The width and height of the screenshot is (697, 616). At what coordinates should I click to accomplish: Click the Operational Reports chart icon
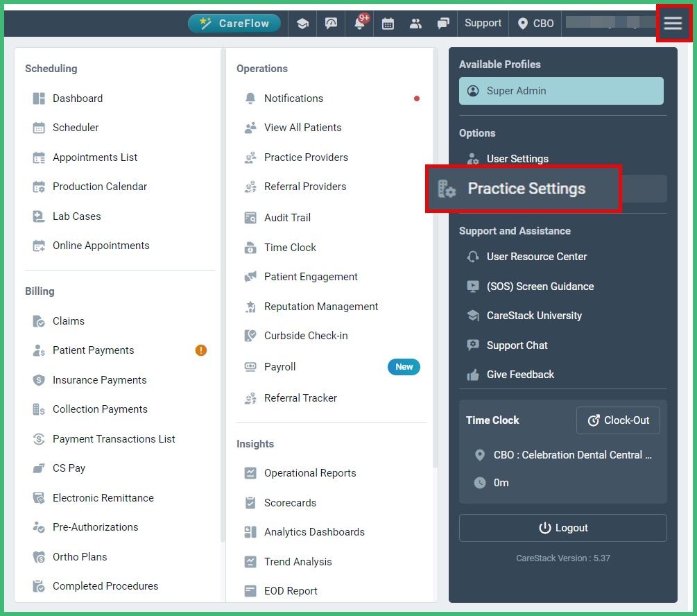[250, 473]
